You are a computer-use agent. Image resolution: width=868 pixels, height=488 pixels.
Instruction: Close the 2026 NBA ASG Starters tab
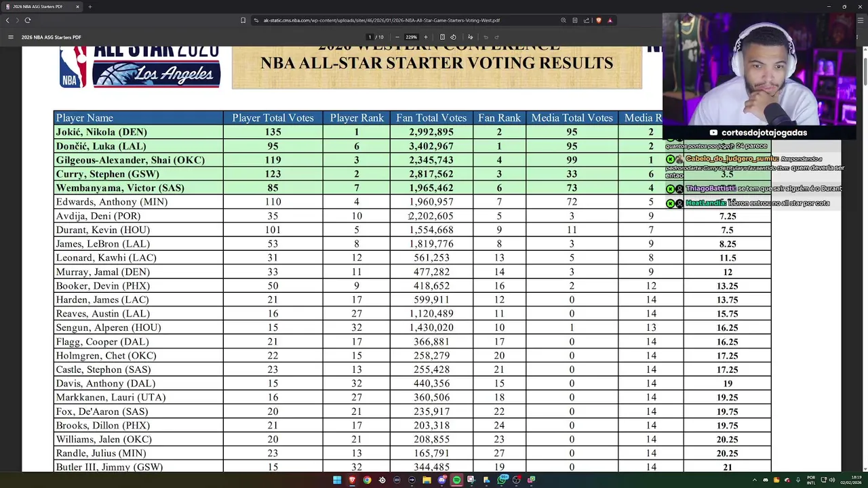pos(77,7)
